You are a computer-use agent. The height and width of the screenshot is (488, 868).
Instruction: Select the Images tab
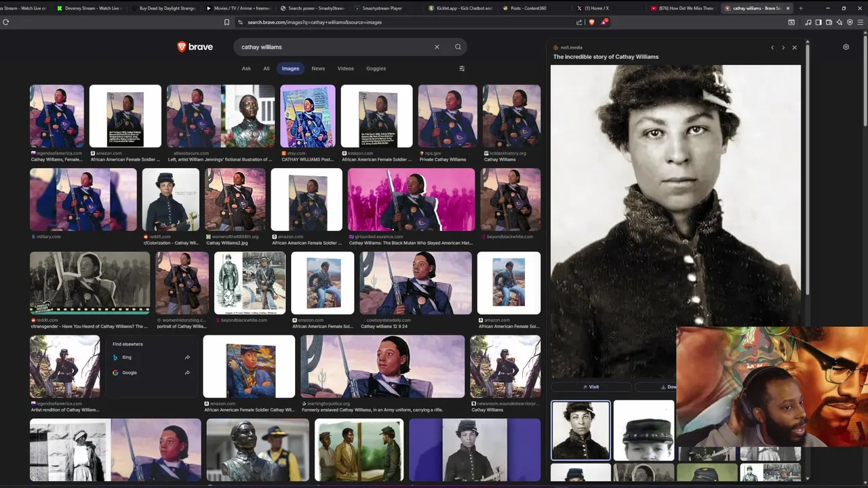[x=290, y=68]
